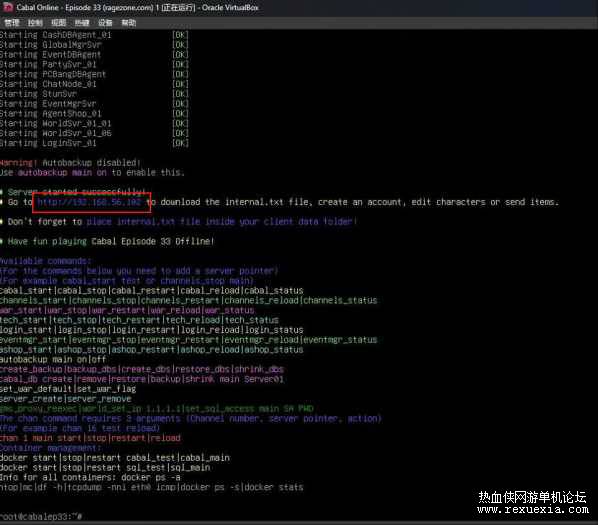Click the server_create|server_remove line

point(66,399)
